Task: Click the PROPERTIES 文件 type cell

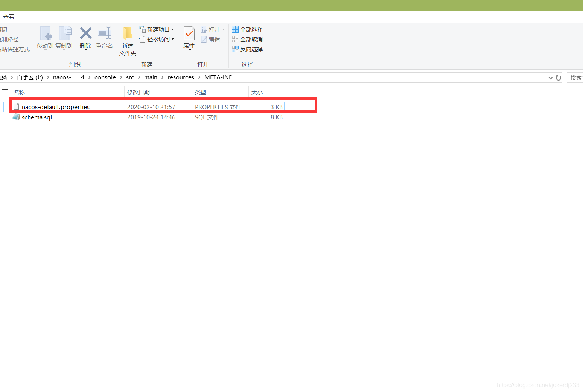Action: click(218, 107)
